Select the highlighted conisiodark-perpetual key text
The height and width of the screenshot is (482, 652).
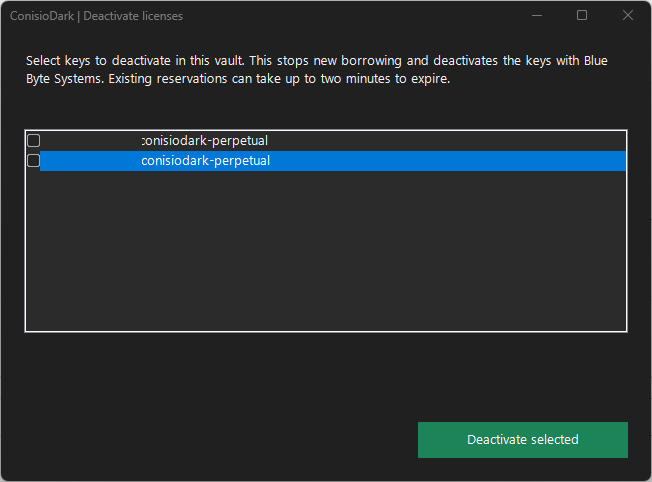pos(206,161)
